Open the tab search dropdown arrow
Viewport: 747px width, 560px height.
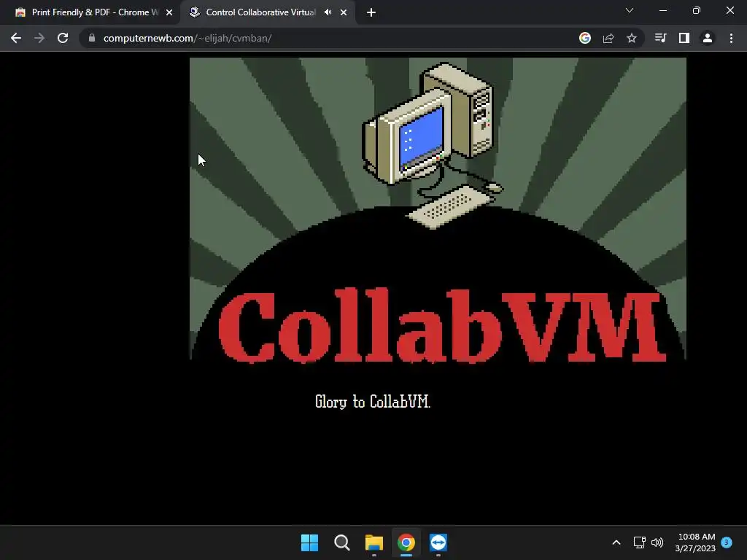pyautogui.click(x=630, y=10)
